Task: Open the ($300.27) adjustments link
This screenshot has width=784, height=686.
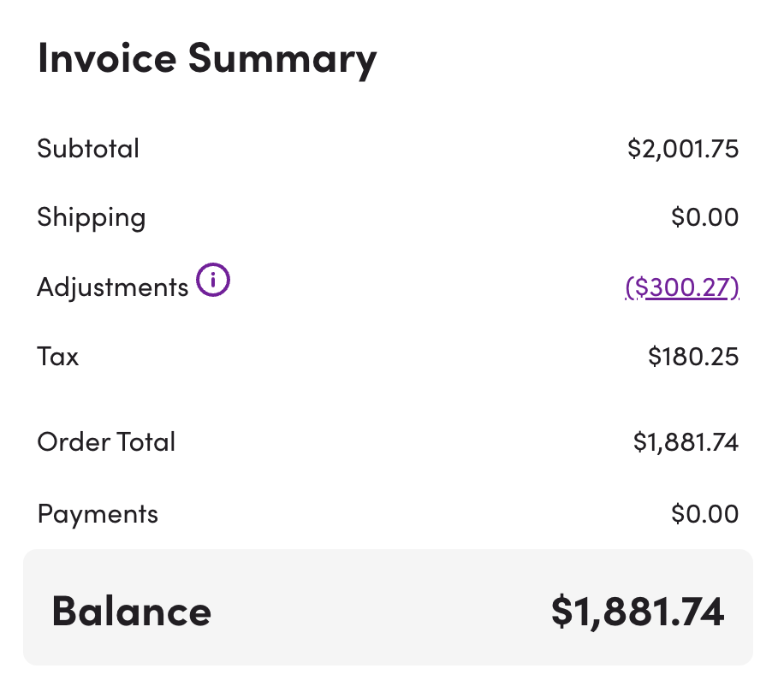Action: coord(682,287)
